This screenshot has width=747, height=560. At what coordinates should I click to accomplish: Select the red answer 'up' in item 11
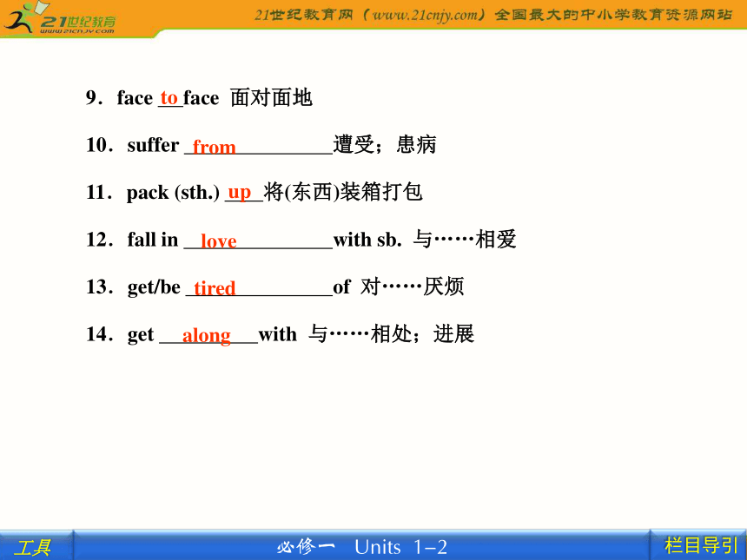coord(239,193)
